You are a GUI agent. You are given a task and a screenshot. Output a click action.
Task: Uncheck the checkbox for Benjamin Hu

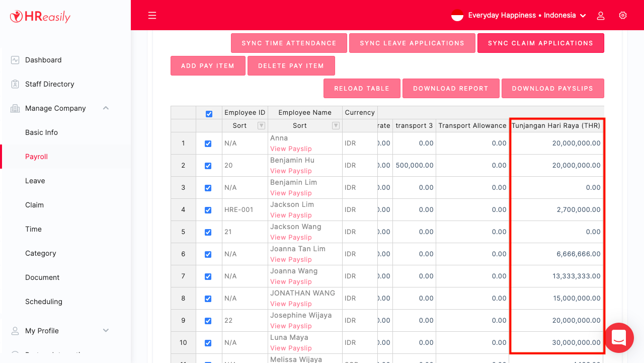(x=208, y=166)
